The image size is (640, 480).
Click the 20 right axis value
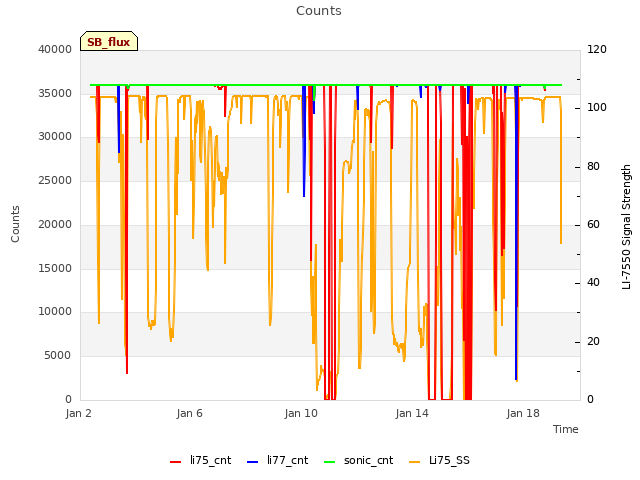coord(593,341)
